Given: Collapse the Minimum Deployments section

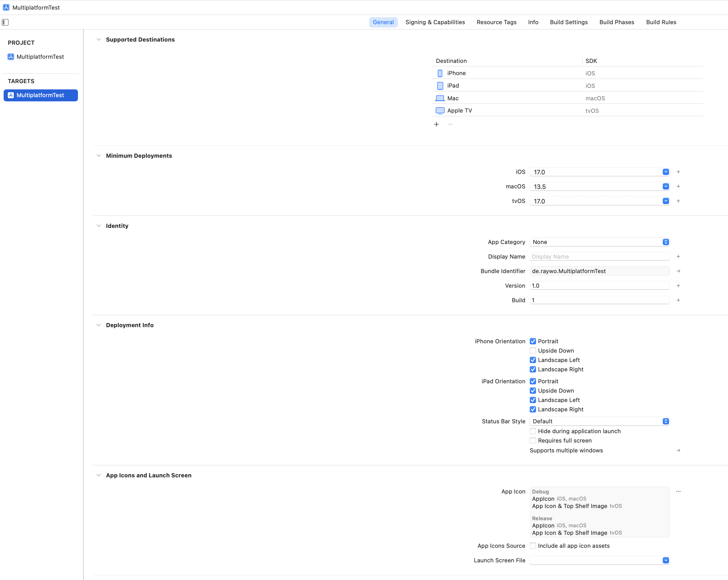Looking at the screenshot, I should point(98,156).
